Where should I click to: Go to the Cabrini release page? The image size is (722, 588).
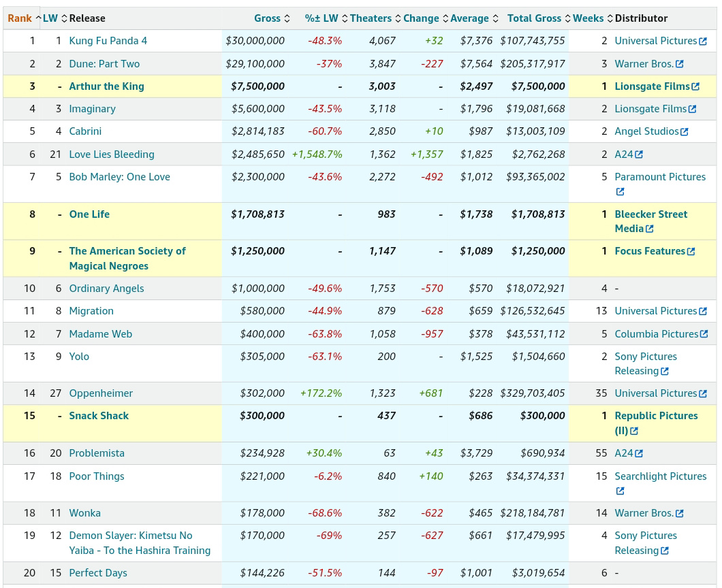point(85,131)
